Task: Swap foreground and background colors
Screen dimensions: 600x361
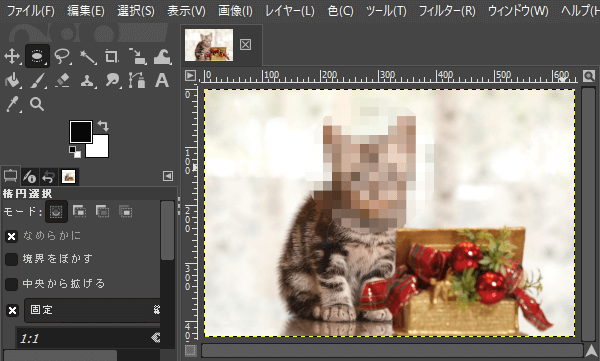Action: pyautogui.click(x=103, y=126)
